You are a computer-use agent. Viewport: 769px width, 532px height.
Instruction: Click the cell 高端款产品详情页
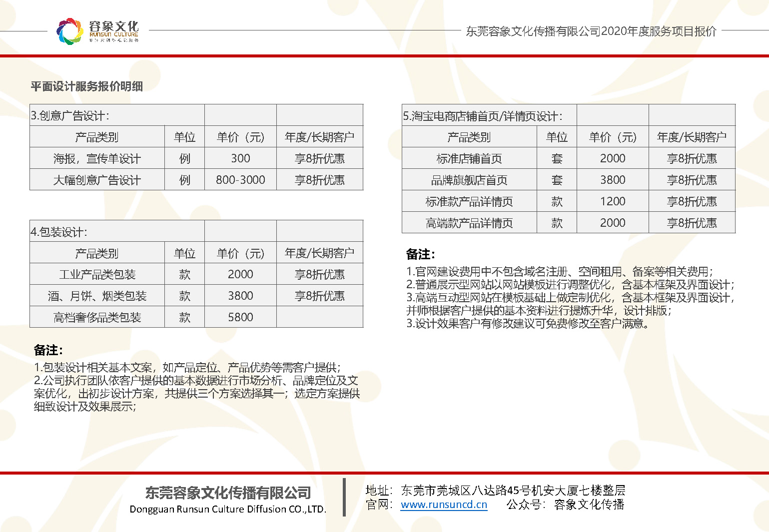(x=469, y=223)
